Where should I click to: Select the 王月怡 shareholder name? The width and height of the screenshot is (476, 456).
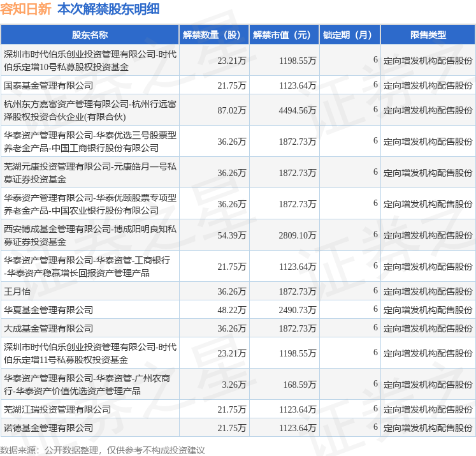pos(17,291)
